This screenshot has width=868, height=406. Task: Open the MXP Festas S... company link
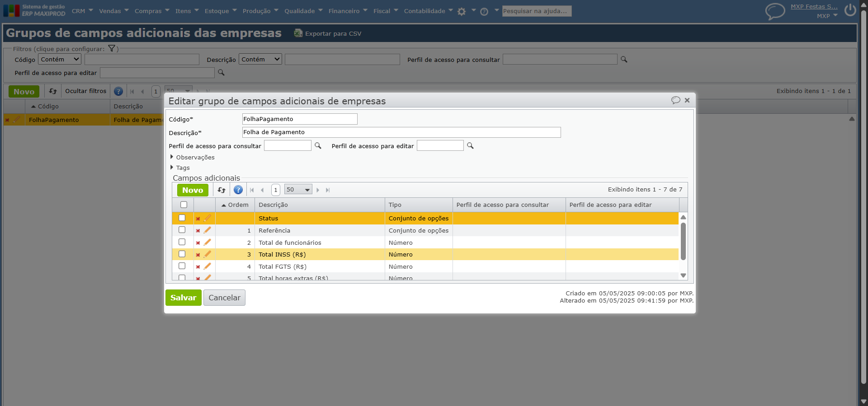coord(814,7)
